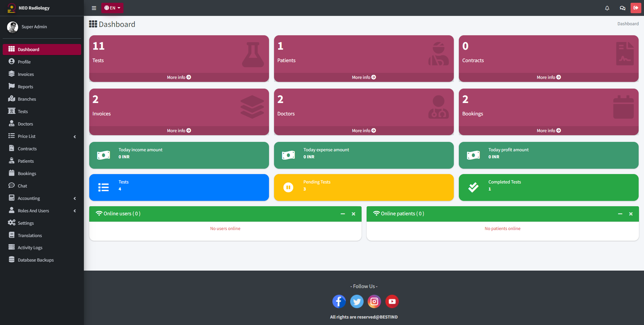Image resolution: width=644 pixels, height=325 pixels.
Task: Open the chat messages icon in header
Action: 622,8
